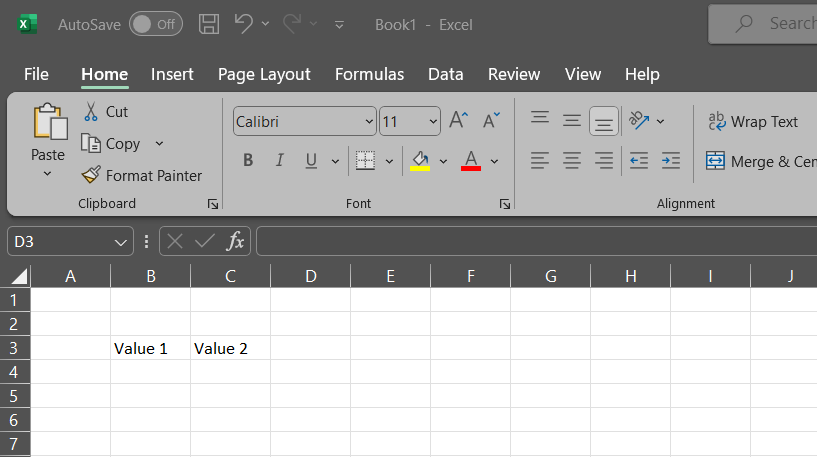Viewport: 817px width, 457px height.
Task: Undo the last action
Action: tap(243, 24)
